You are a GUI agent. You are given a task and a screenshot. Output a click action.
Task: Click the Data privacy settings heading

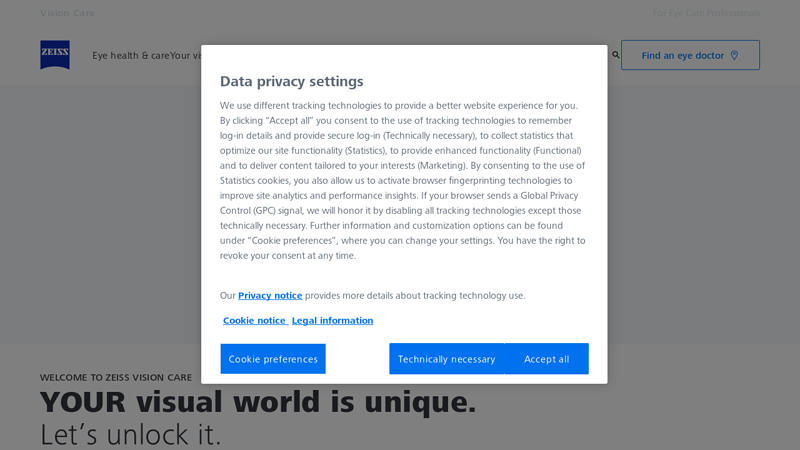[x=292, y=81]
